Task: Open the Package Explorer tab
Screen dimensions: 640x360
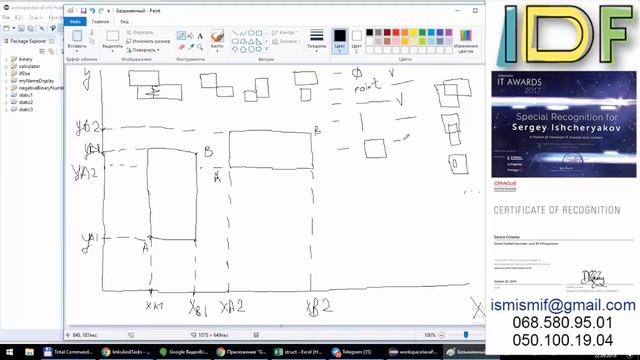Action: pos(28,41)
